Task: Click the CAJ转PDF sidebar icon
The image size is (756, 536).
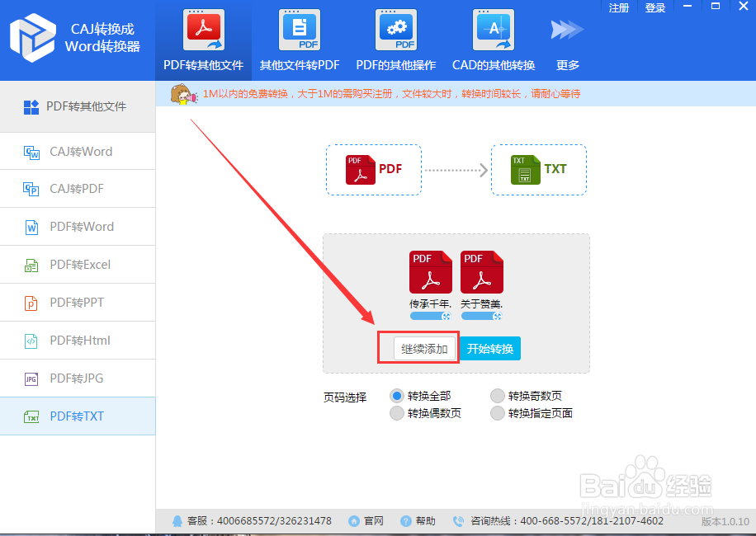Action: 31,190
